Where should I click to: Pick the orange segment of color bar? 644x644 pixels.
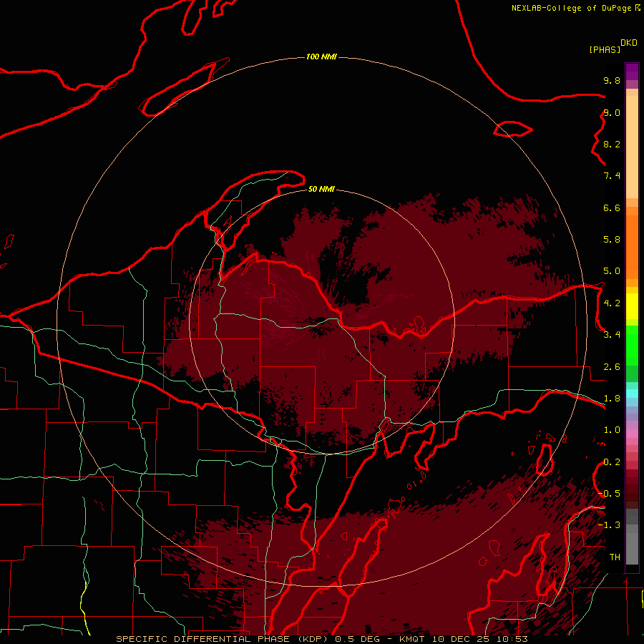tap(632, 246)
